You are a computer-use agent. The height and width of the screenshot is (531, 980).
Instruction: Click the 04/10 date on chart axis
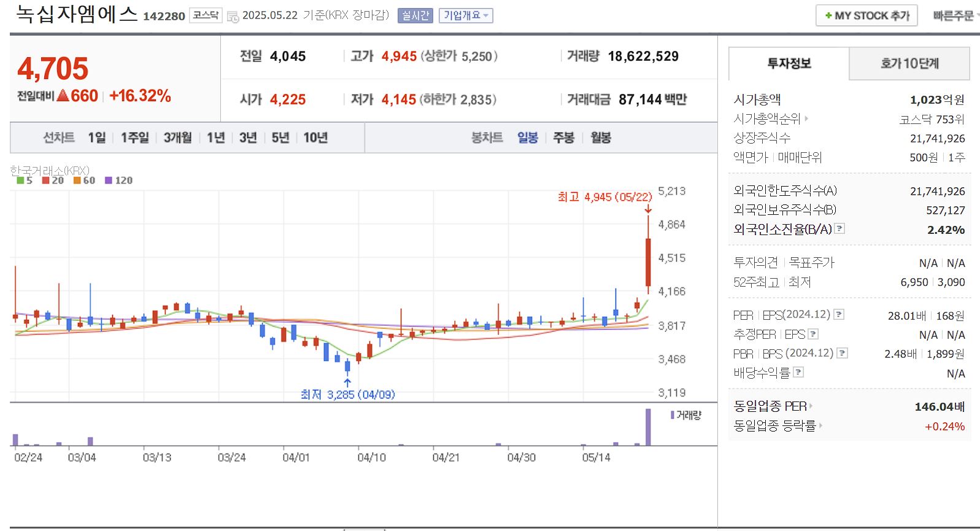pyautogui.click(x=372, y=457)
